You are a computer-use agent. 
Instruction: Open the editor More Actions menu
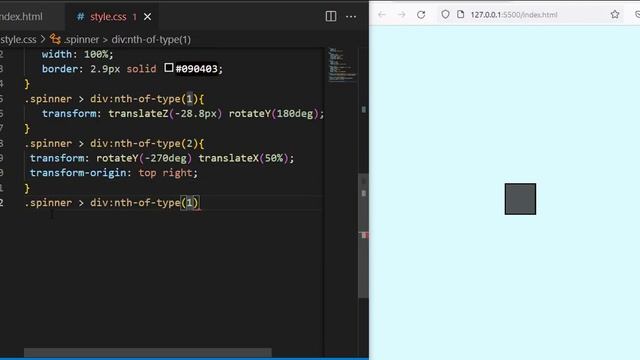click(351, 17)
